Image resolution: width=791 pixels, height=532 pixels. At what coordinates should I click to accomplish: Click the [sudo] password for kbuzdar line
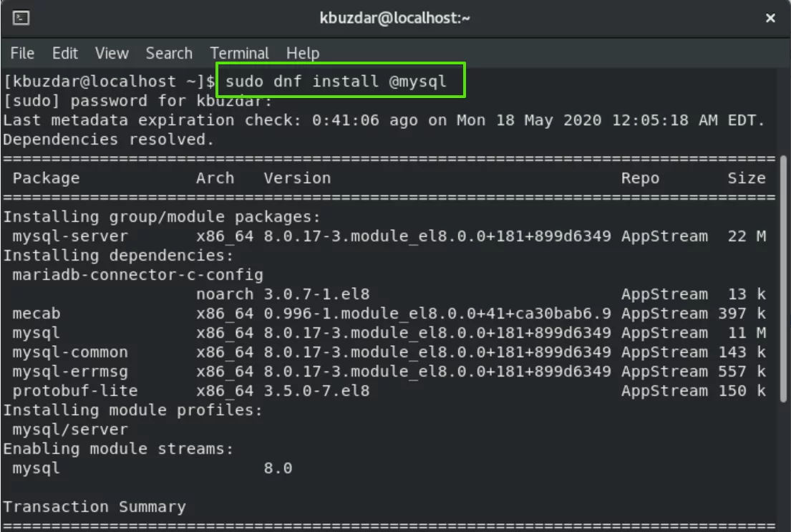point(137,100)
